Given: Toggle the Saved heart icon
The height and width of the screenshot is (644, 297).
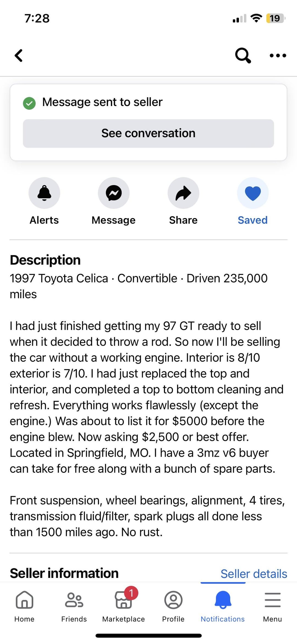Looking at the screenshot, I should pos(253,193).
